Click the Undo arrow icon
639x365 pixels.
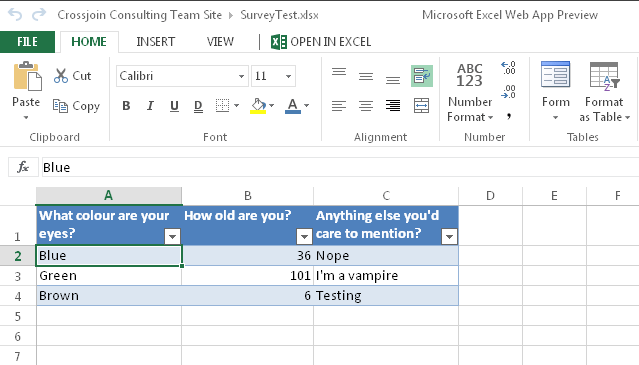coord(15,15)
